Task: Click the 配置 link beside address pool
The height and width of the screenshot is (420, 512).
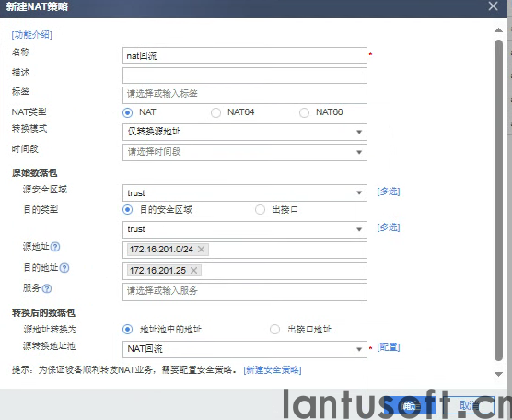Action: pyautogui.click(x=389, y=347)
